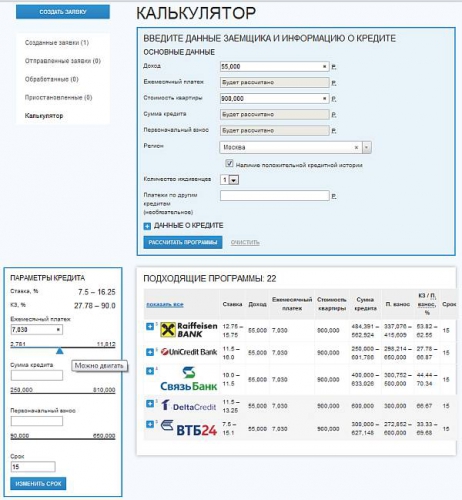Click the Изменить срок button

coord(38,484)
